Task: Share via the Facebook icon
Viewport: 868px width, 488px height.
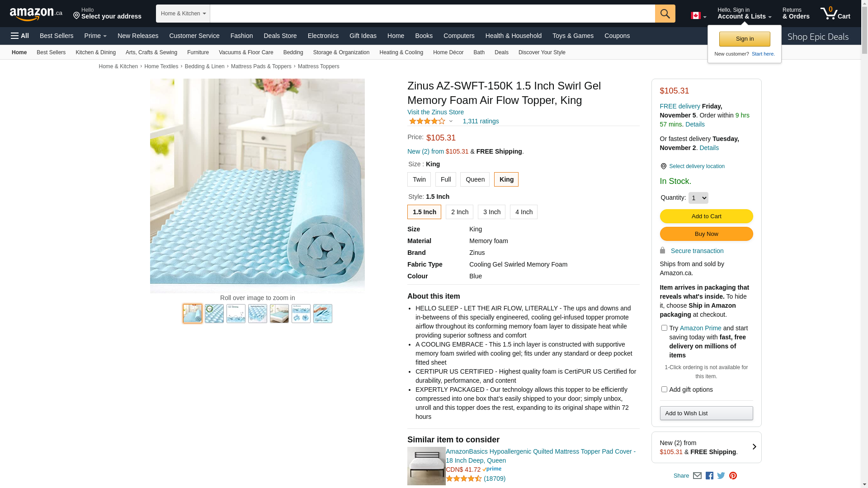Action: coord(709,476)
